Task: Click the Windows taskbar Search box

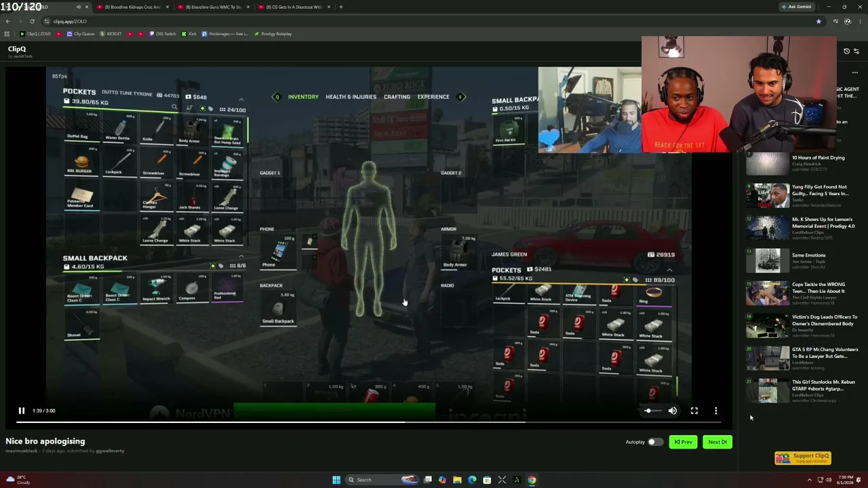Action: coord(382,480)
